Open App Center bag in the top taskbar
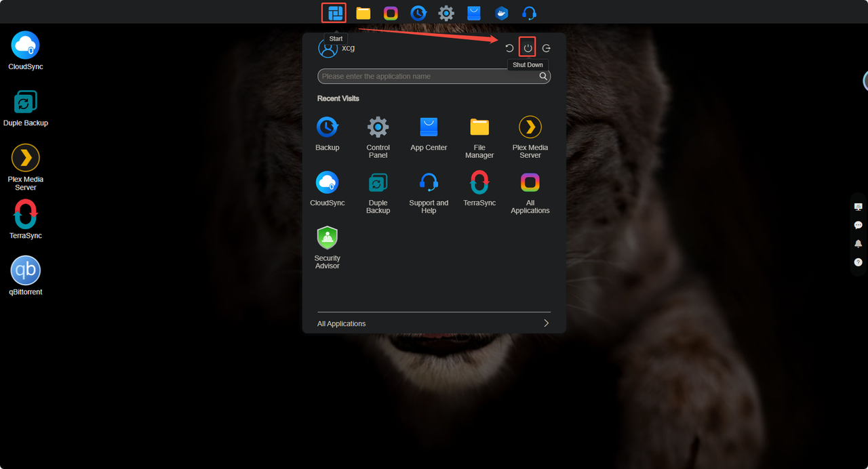The height and width of the screenshot is (469, 868). click(473, 13)
